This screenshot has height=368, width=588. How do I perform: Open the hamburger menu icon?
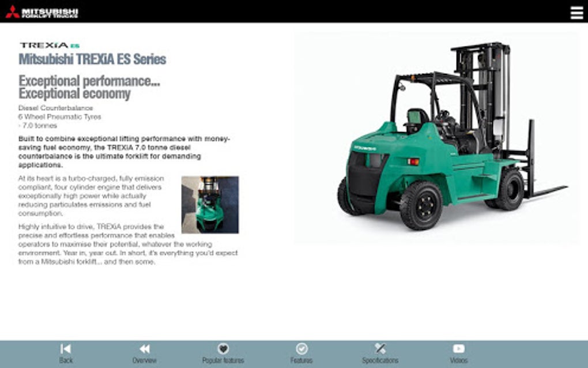pos(576,12)
